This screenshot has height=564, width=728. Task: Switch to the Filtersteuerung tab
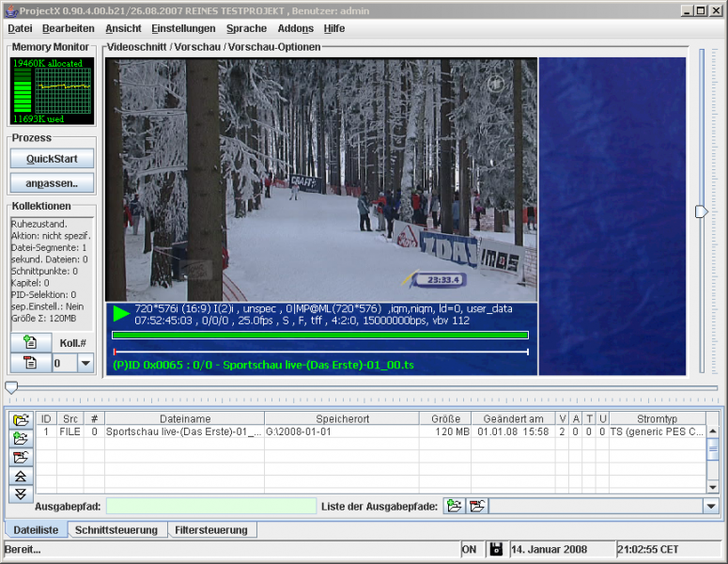click(211, 530)
